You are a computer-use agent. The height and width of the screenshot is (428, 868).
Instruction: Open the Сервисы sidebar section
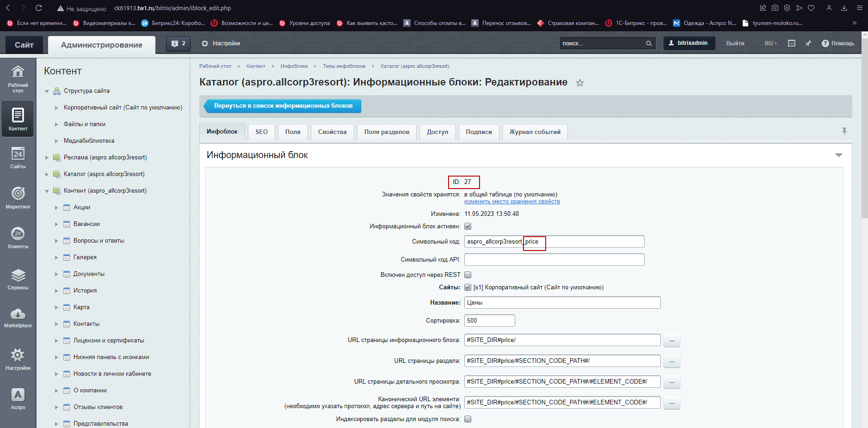[x=18, y=279]
